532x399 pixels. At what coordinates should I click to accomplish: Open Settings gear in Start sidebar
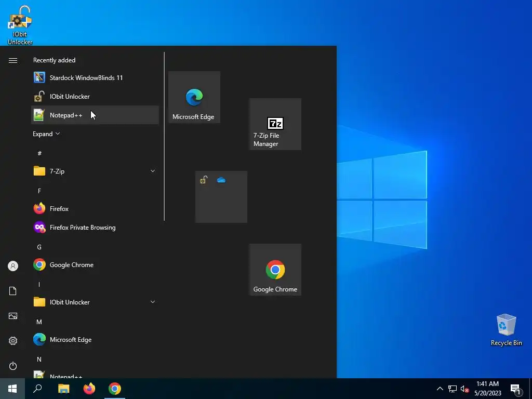[x=13, y=341]
